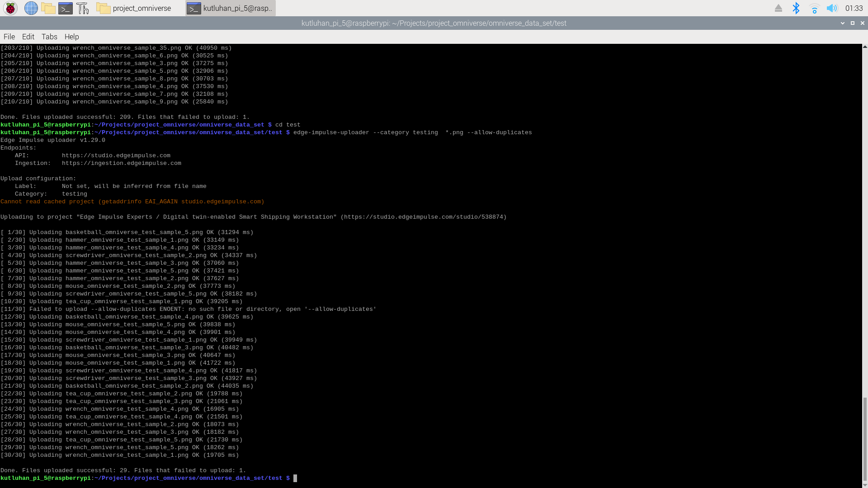The width and height of the screenshot is (868, 488).
Task: Click hammer_omniverse_test_sample_1.png upload line
Action: click(120, 240)
